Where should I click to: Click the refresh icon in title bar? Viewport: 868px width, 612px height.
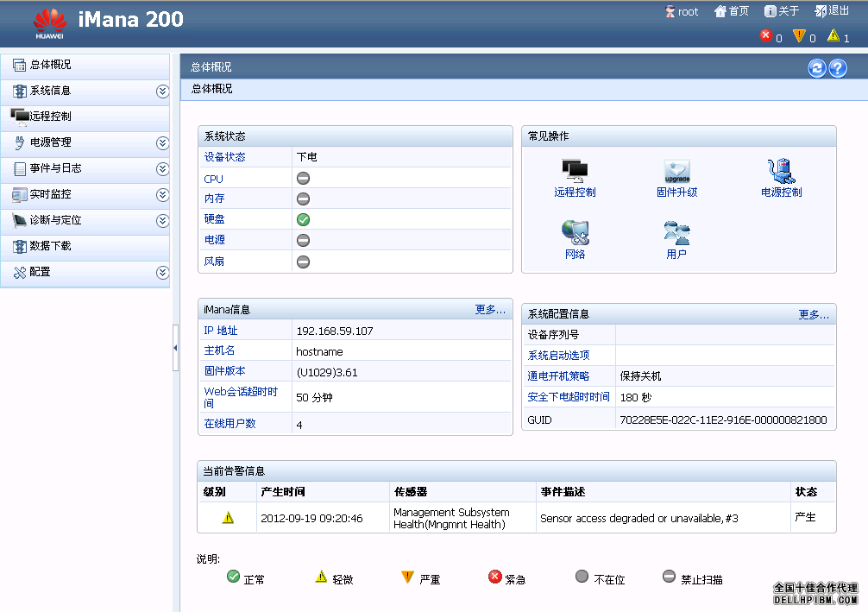click(x=816, y=67)
